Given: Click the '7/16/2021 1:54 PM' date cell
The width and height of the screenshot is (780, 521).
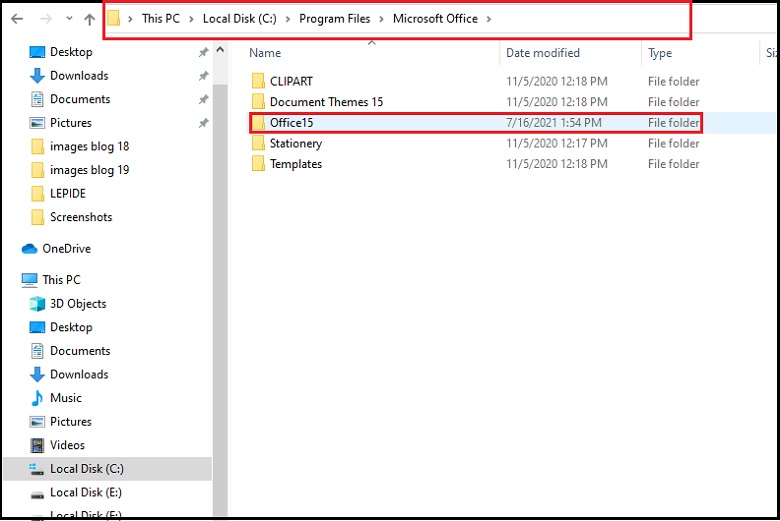Looking at the screenshot, I should click(x=554, y=122).
